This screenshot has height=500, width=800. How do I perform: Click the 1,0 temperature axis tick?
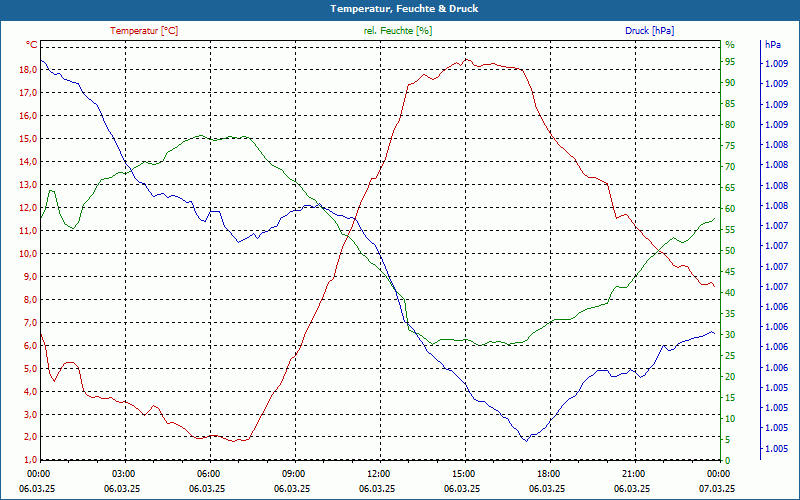click(30, 460)
